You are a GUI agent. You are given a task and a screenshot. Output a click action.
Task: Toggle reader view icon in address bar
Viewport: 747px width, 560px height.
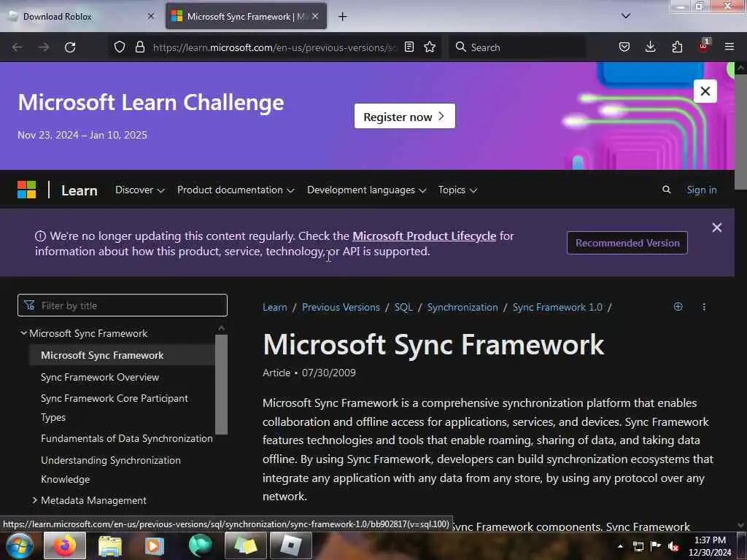[x=409, y=47]
